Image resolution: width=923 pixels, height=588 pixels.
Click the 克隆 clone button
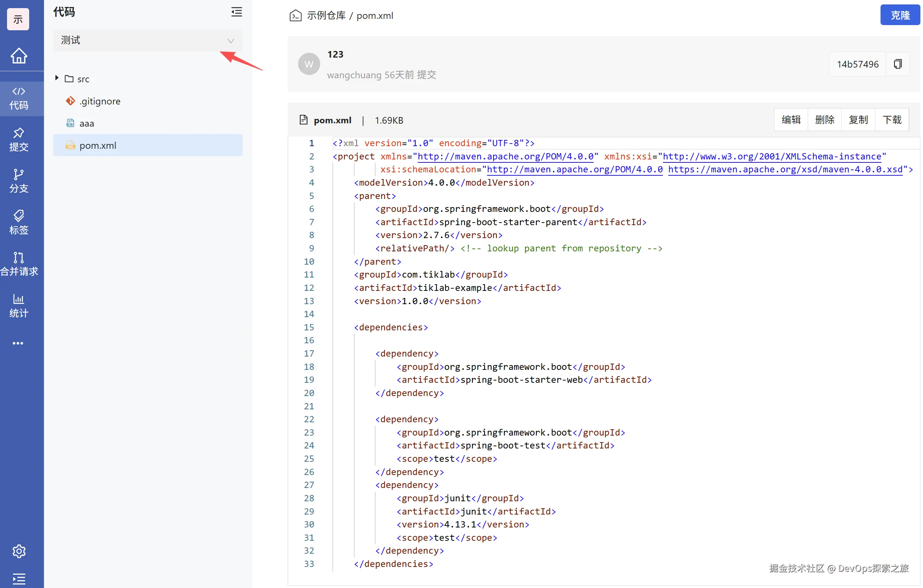(x=900, y=16)
